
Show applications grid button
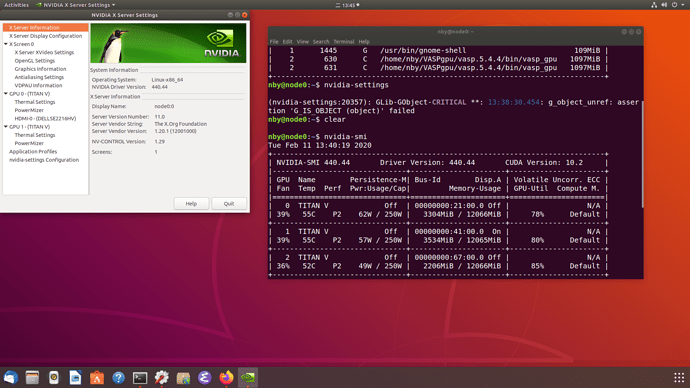(679, 377)
